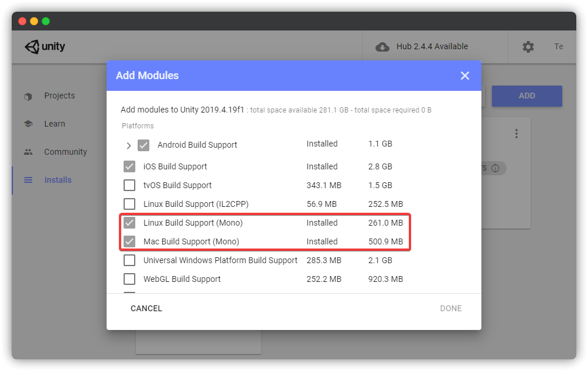Enable WebGL Build Support checkbox
588x371 pixels.
[129, 279]
